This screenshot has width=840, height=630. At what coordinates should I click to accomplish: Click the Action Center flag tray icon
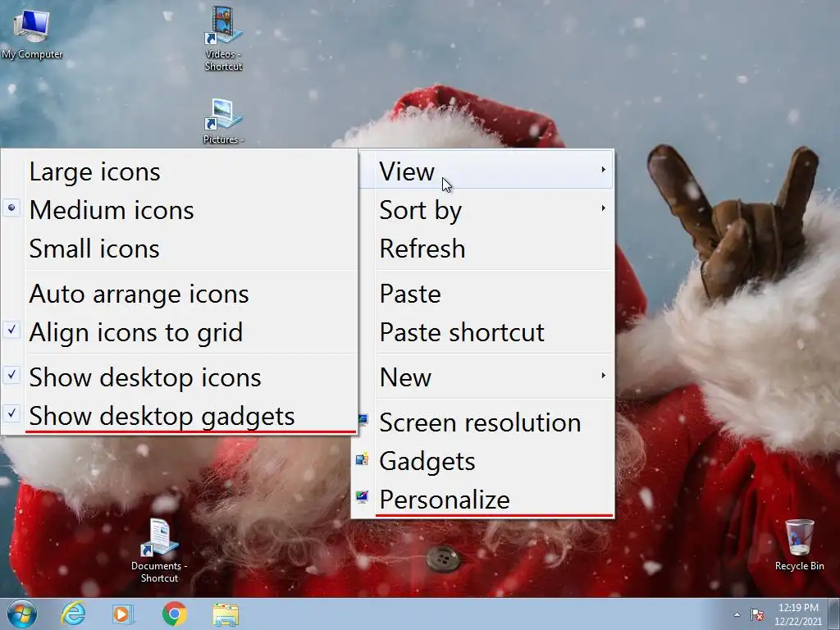click(x=757, y=614)
